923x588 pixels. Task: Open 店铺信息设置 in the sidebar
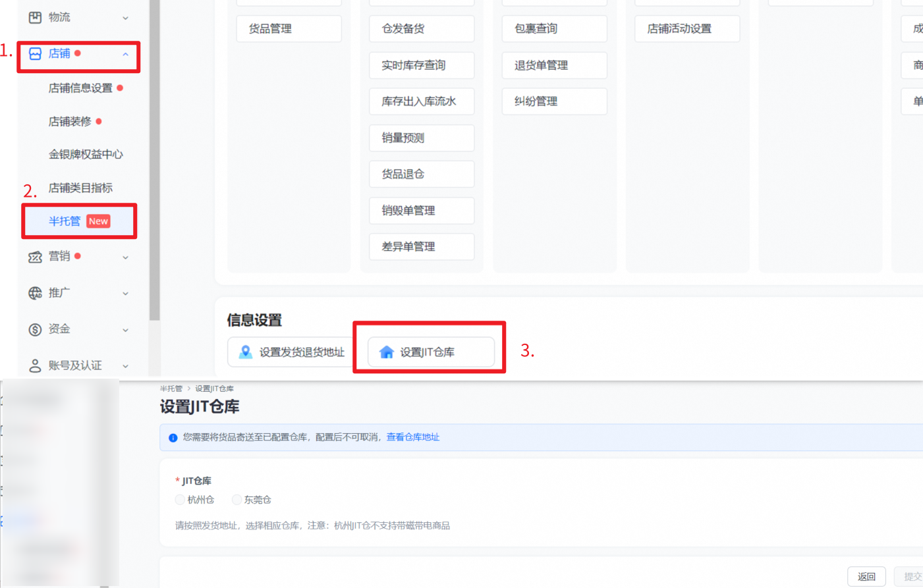tap(80, 88)
